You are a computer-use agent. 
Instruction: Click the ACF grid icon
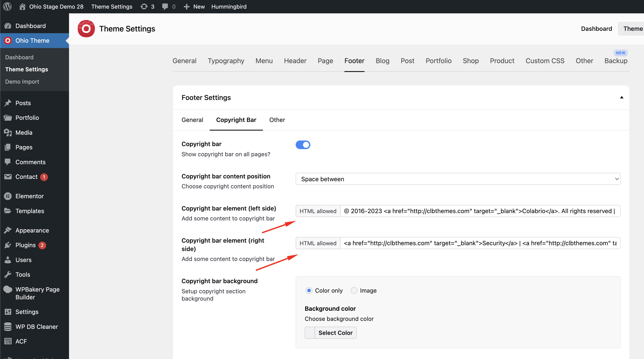pyautogui.click(x=8, y=341)
